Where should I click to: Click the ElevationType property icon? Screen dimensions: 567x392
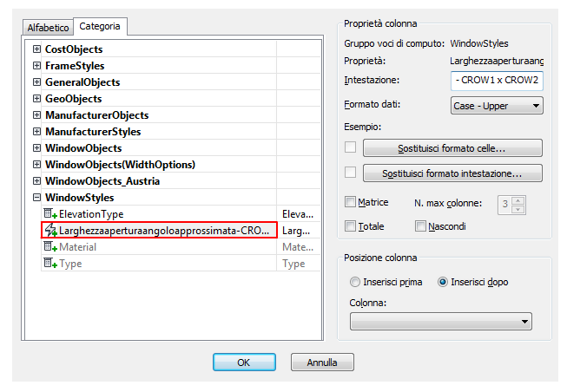coord(50,213)
